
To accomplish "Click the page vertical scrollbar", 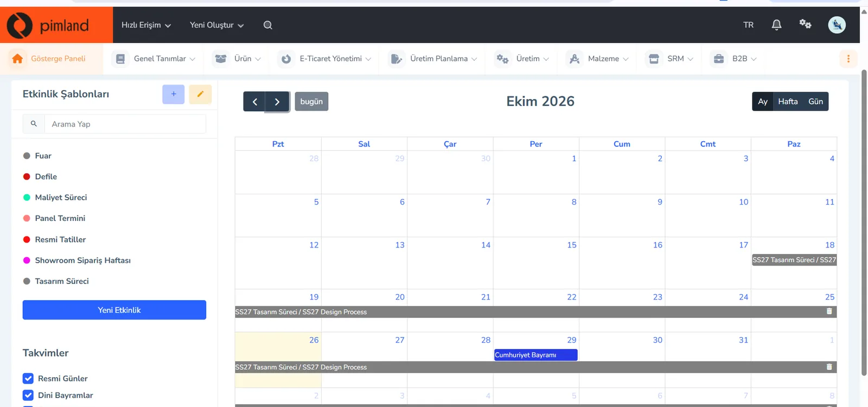I will click(x=864, y=222).
